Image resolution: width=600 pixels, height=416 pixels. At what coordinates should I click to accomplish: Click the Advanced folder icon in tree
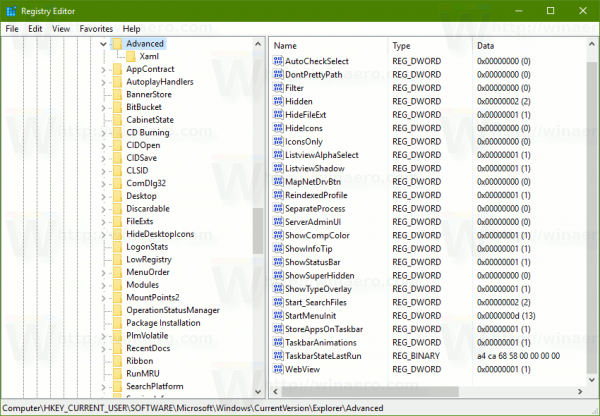pos(117,43)
